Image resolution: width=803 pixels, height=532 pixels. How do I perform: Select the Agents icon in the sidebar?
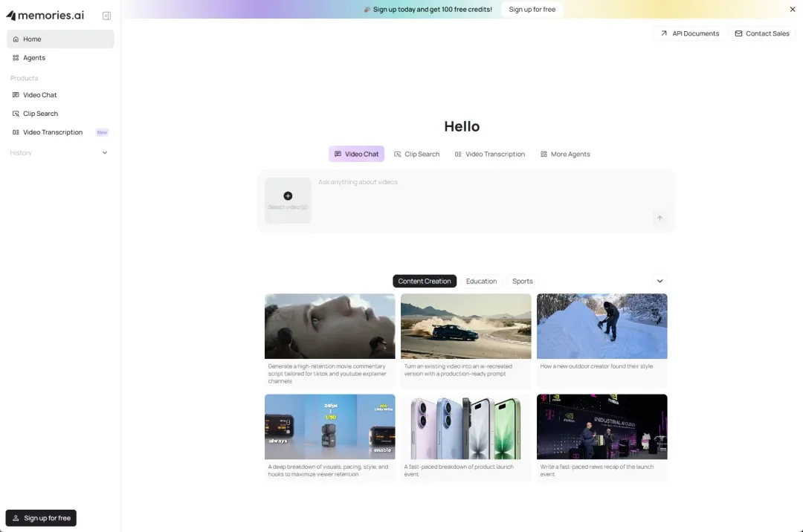[16, 57]
